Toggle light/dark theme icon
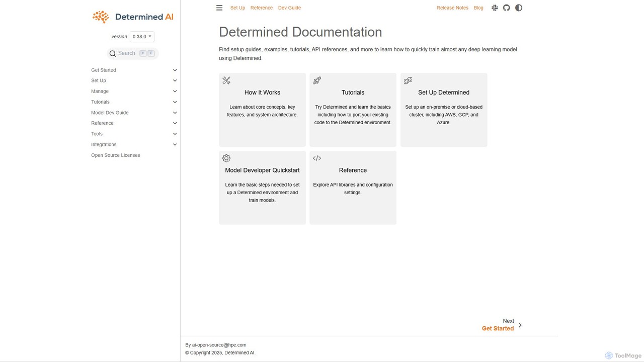Image resolution: width=644 pixels, height=362 pixels. coord(519,8)
